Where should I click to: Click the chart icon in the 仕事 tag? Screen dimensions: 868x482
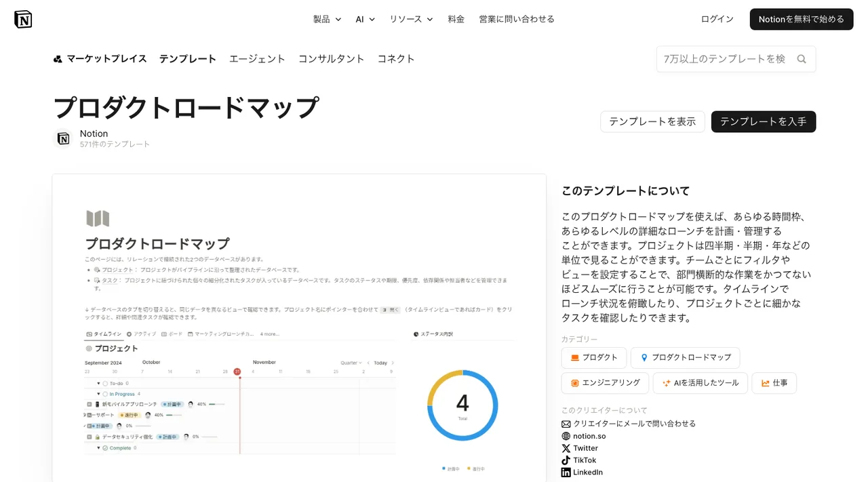tap(765, 383)
